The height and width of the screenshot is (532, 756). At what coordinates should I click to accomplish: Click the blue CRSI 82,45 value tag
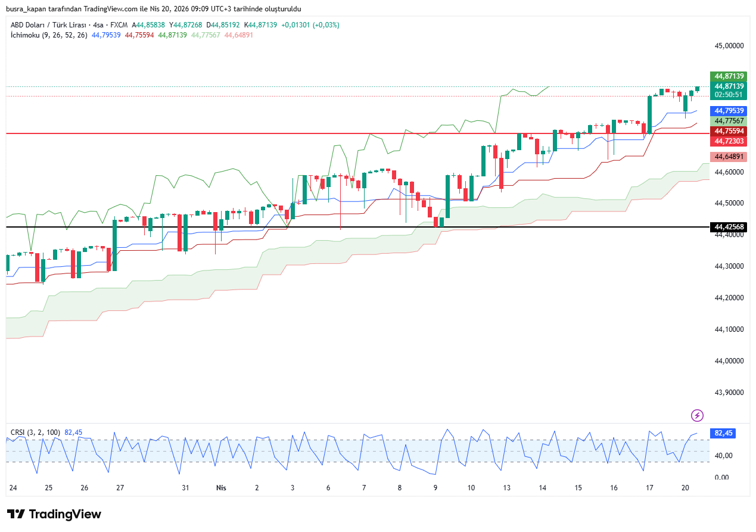723,433
